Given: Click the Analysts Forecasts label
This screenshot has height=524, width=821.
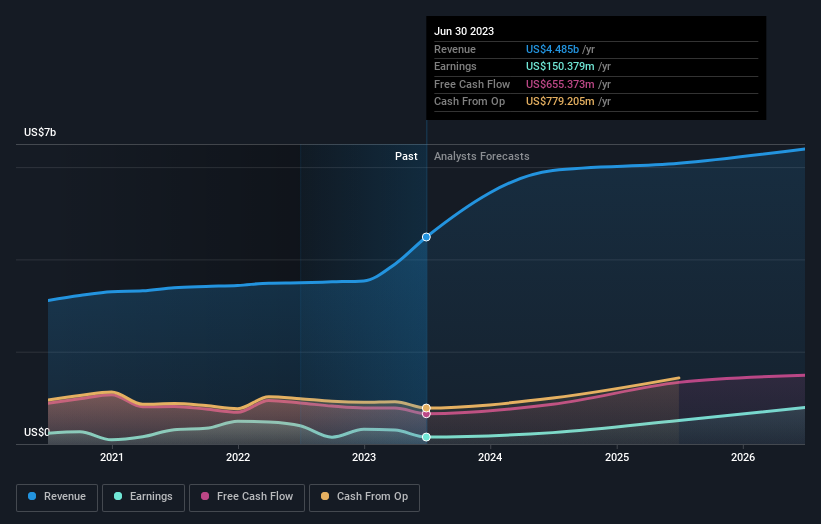Looking at the screenshot, I should click(482, 157).
